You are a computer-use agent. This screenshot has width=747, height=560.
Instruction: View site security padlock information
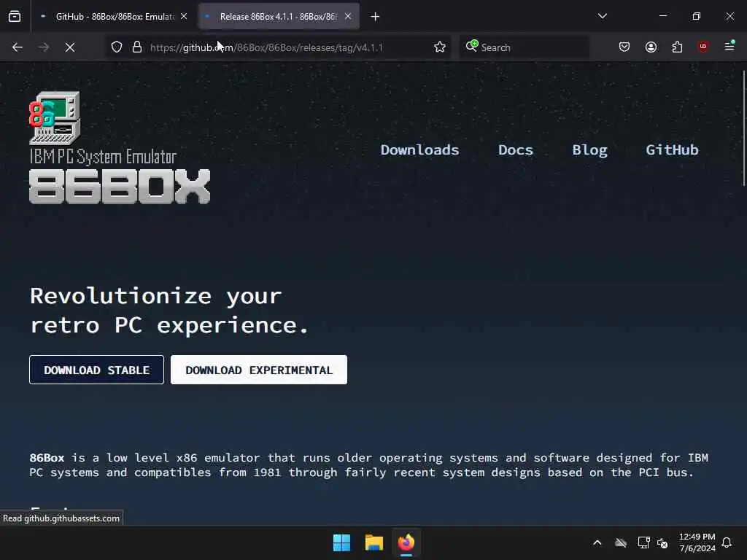pyautogui.click(x=137, y=47)
